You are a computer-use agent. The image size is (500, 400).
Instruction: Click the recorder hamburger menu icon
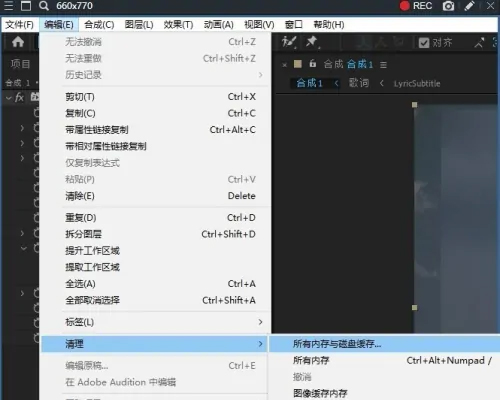click(x=8, y=6)
